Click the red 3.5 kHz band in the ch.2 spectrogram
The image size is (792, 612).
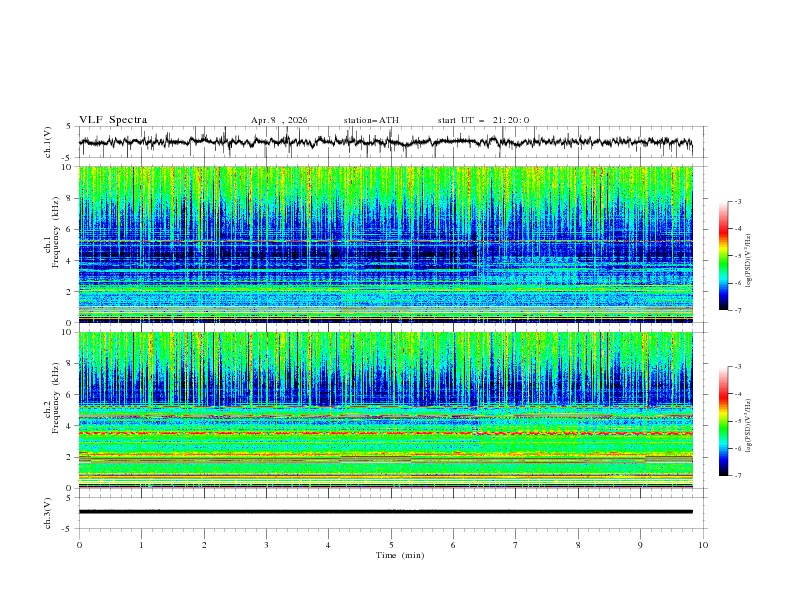(x=385, y=433)
